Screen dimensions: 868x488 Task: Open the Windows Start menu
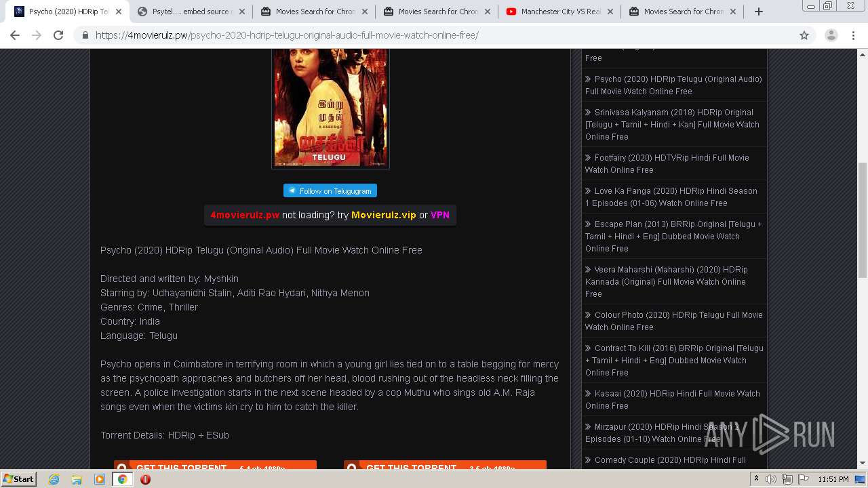coord(18,479)
